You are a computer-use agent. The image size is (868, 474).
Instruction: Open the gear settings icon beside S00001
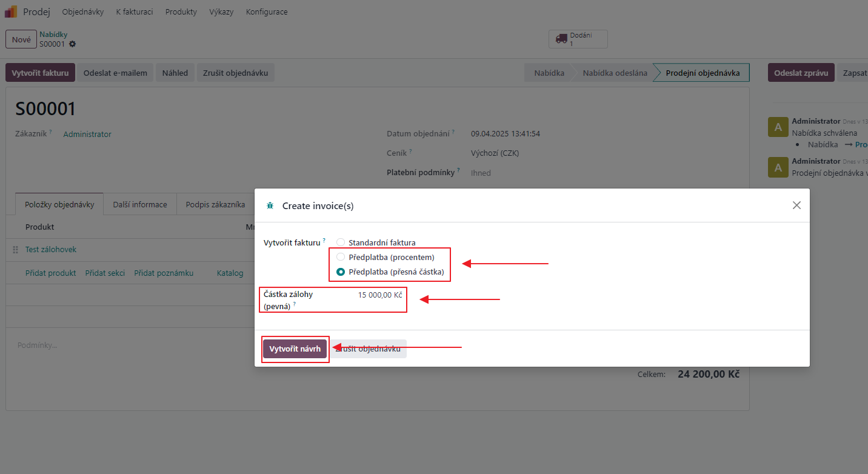73,44
